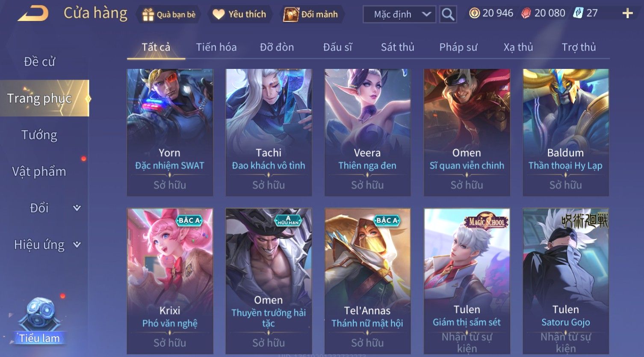Switch to the Sát thủ tab

[398, 47]
